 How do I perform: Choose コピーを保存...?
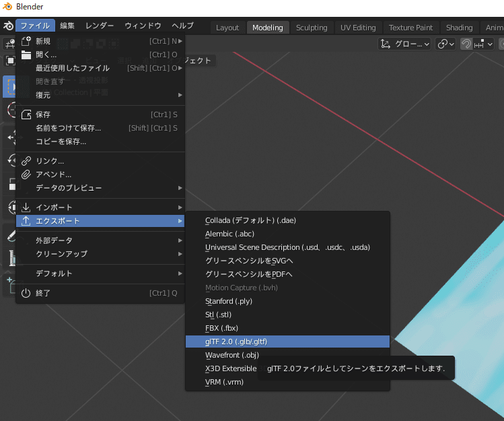click(x=100, y=141)
